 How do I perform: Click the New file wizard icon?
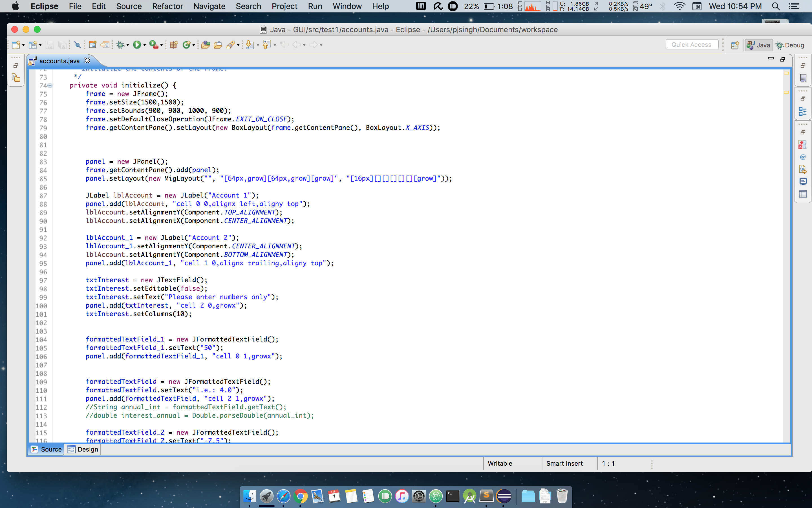16,45
